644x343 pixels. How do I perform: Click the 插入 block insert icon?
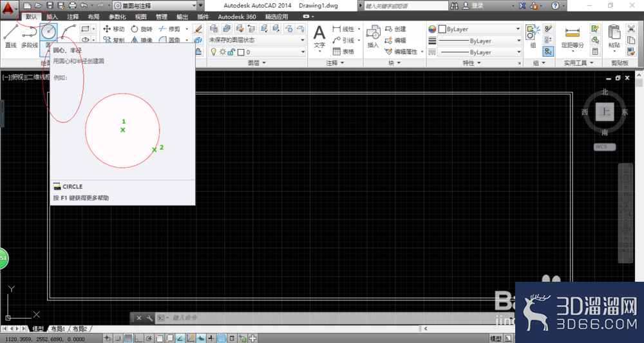373,36
